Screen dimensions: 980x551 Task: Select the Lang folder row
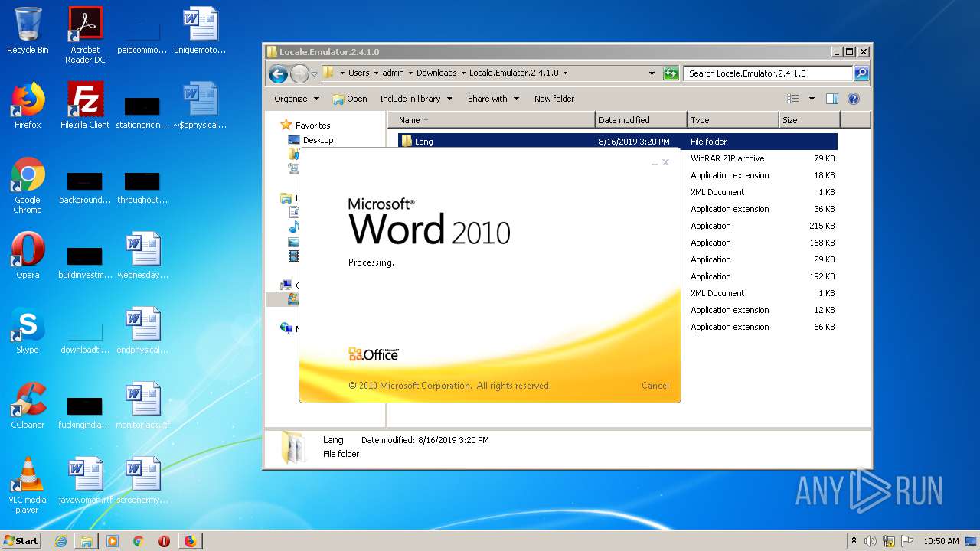coord(617,142)
